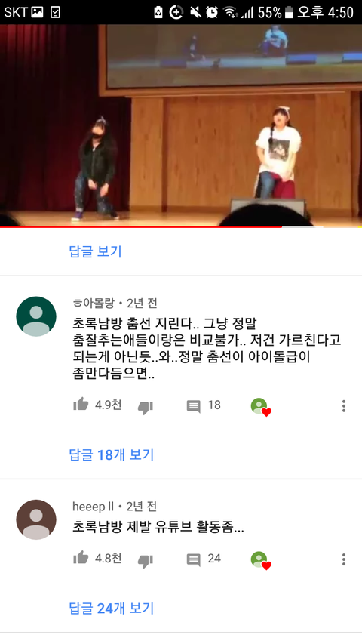
Task: Dislike the heeep II comment
Action: tap(146, 561)
